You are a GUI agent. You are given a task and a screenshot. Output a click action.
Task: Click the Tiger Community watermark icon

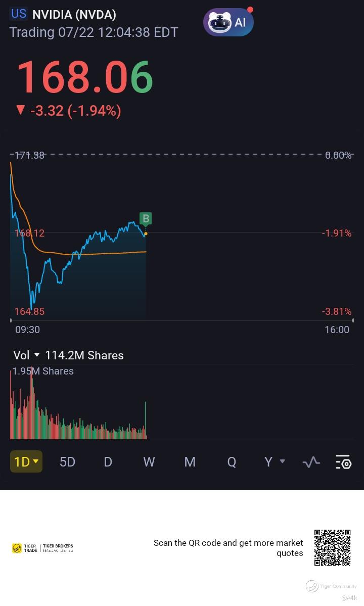[312, 586]
